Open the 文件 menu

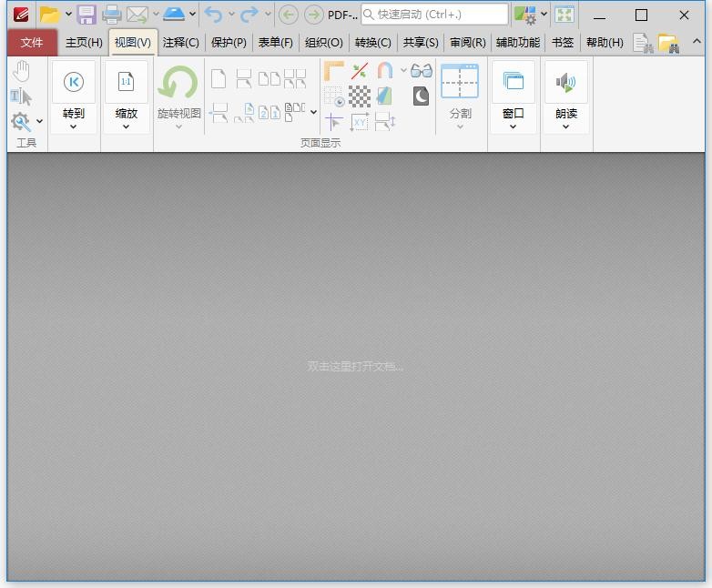pyautogui.click(x=32, y=43)
